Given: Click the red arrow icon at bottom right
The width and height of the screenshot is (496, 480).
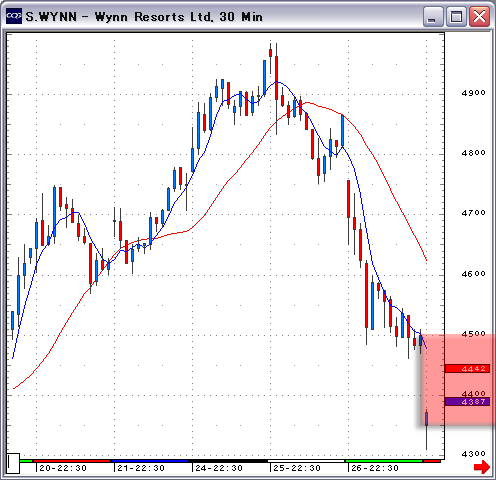Looking at the screenshot, I should click(x=482, y=467).
